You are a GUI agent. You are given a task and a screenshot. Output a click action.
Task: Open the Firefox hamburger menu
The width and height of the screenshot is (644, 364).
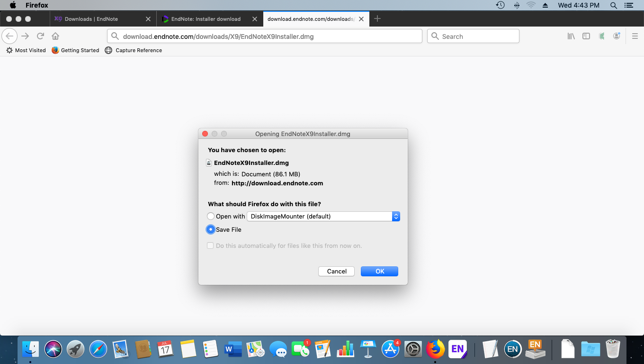[x=635, y=36]
